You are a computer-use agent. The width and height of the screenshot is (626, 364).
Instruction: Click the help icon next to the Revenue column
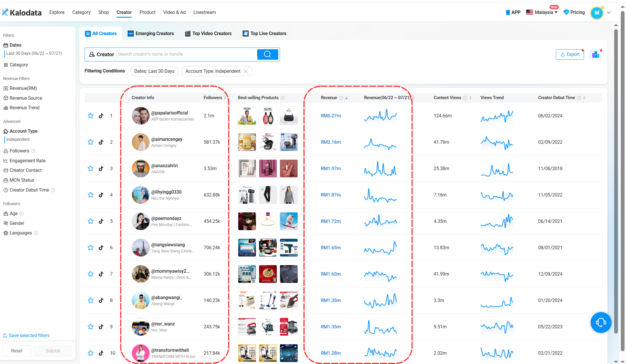point(341,98)
